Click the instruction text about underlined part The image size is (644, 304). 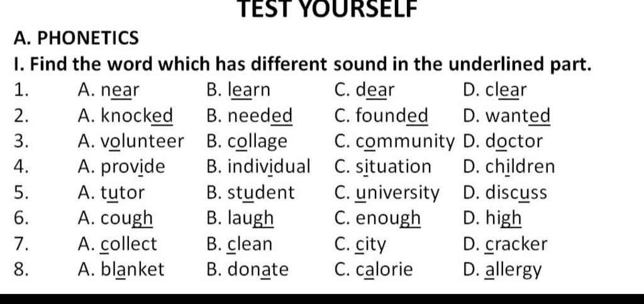click(303, 64)
